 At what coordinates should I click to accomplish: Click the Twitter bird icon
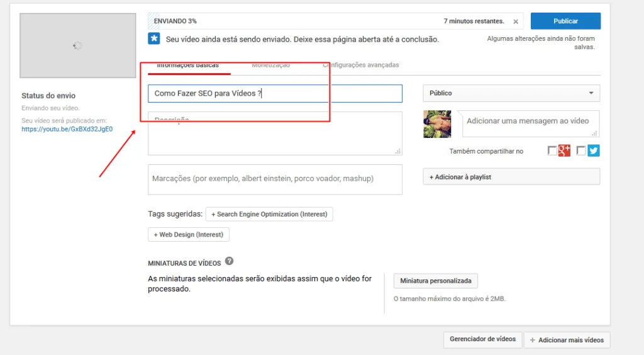594,151
